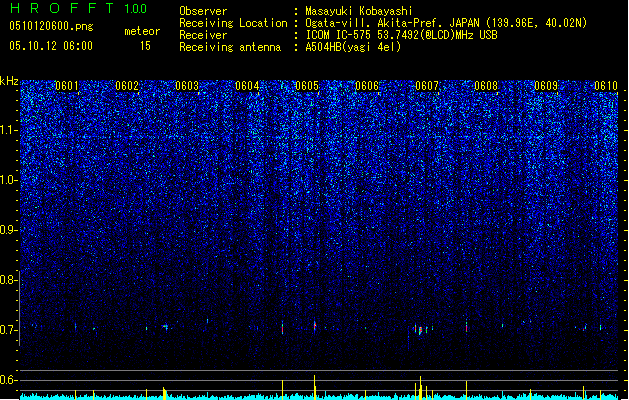Click the 1.1 kHz frequency label
The width and height of the screenshot is (629, 400).
pyautogui.click(x=8, y=130)
